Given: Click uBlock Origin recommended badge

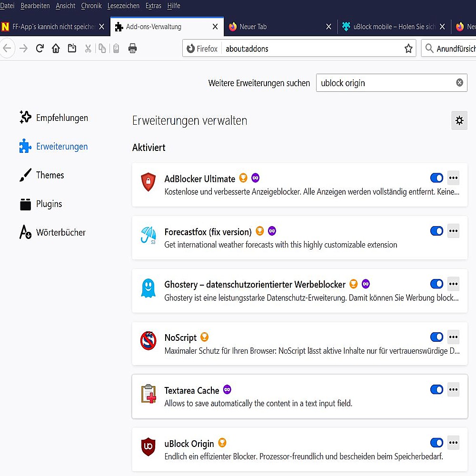Looking at the screenshot, I should click(x=222, y=443).
